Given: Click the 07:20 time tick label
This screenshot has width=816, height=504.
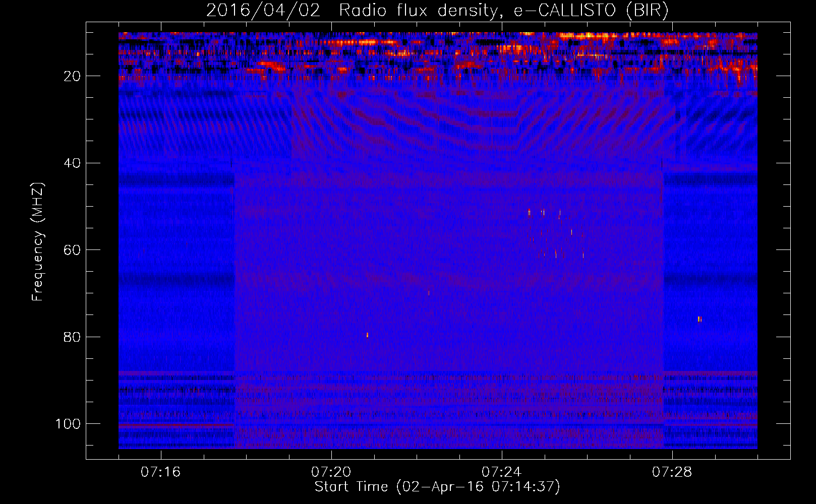Looking at the screenshot, I should point(331,472).
